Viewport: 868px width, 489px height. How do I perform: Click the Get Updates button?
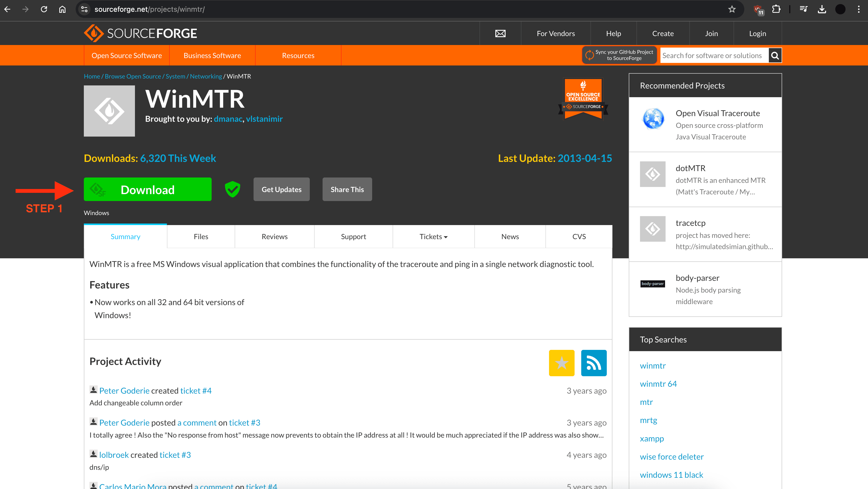(281, 189)
